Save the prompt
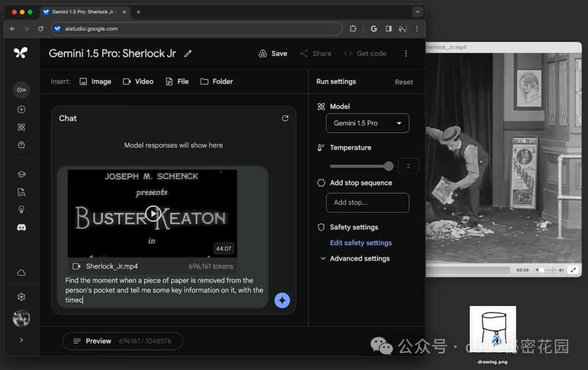 [x=273, y=54]
